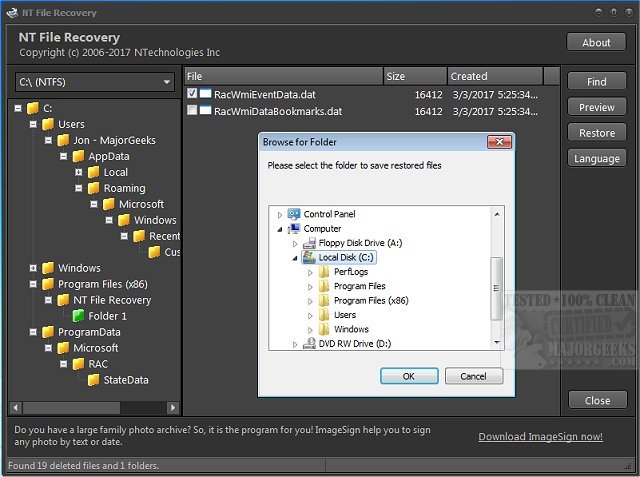The image size is (640, 477).
Task: Sort by the Size column header
Action: point(415,76)
